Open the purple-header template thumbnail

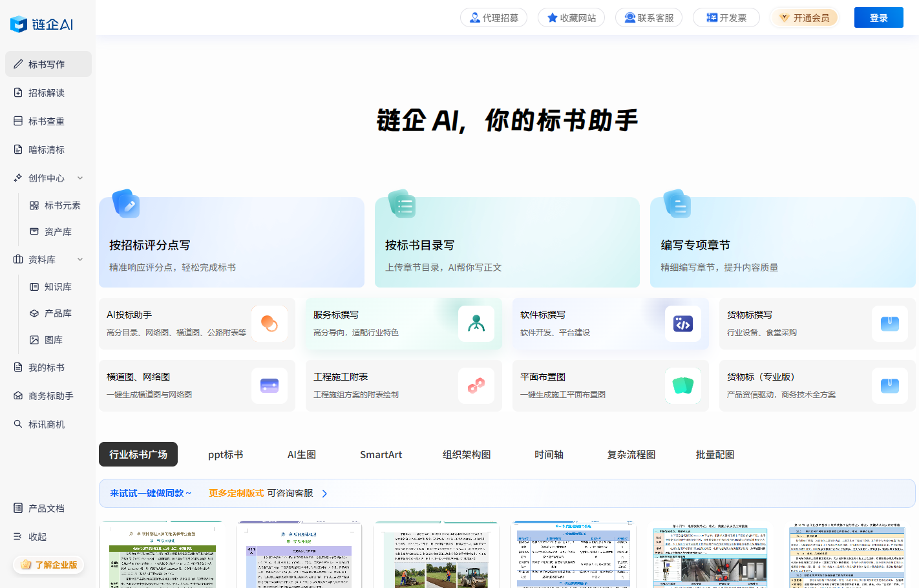pyautogui.click(x=299, y=554)
